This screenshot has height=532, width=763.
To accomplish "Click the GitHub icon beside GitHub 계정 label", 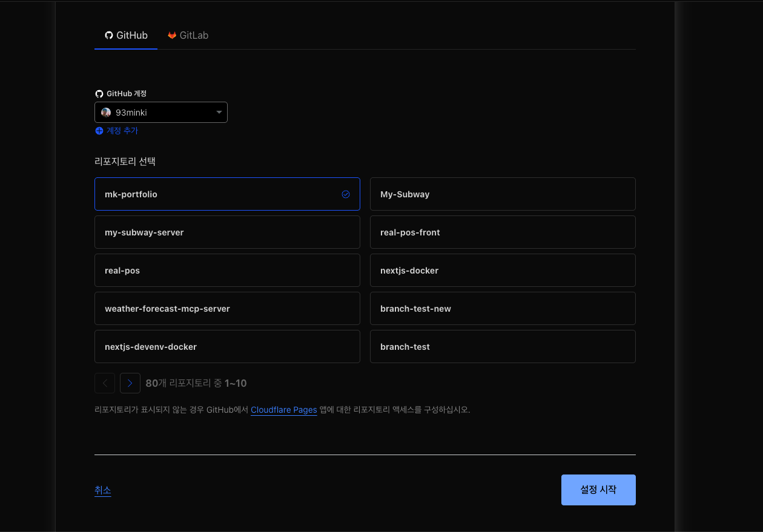I will click(99, 94).
